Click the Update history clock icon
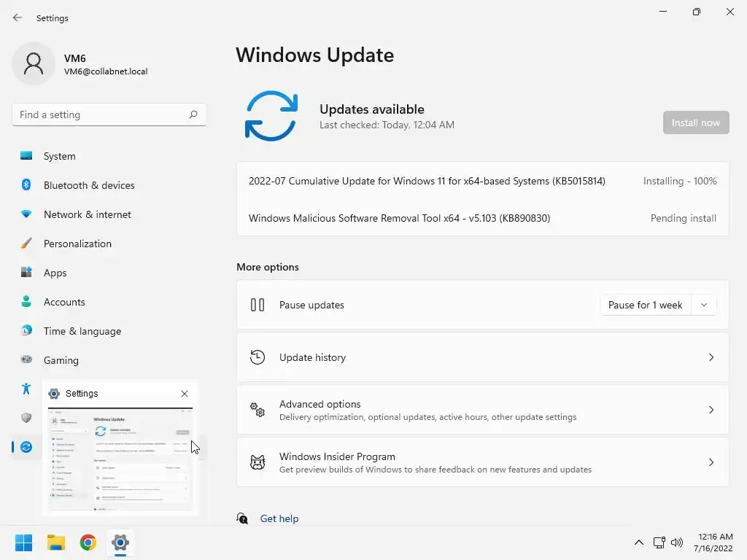Image resolution: width=747 pixels, height=560 pixels. tap(258, 357)
